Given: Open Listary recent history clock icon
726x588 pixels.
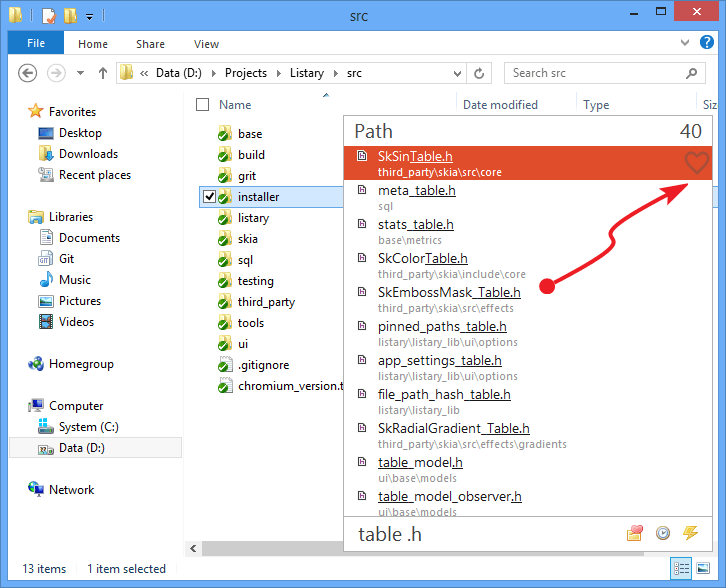Looking at the screenshot, I should [x=662, y=533].
